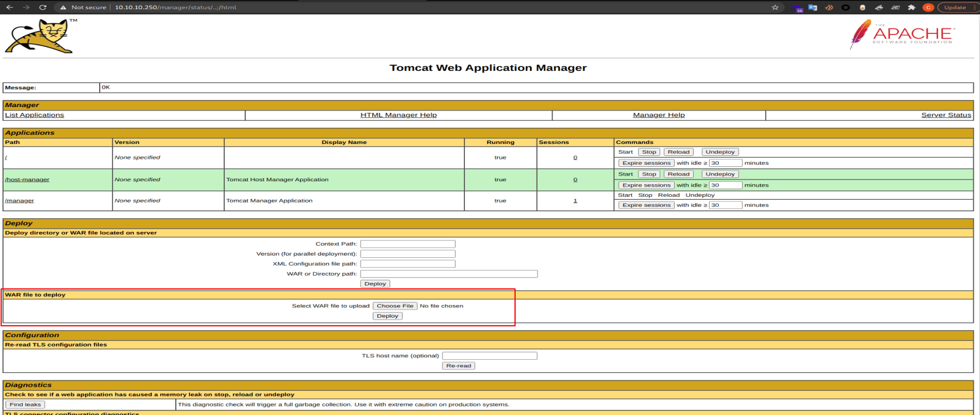Edit idle minutes field for root app

pos(725,163)
